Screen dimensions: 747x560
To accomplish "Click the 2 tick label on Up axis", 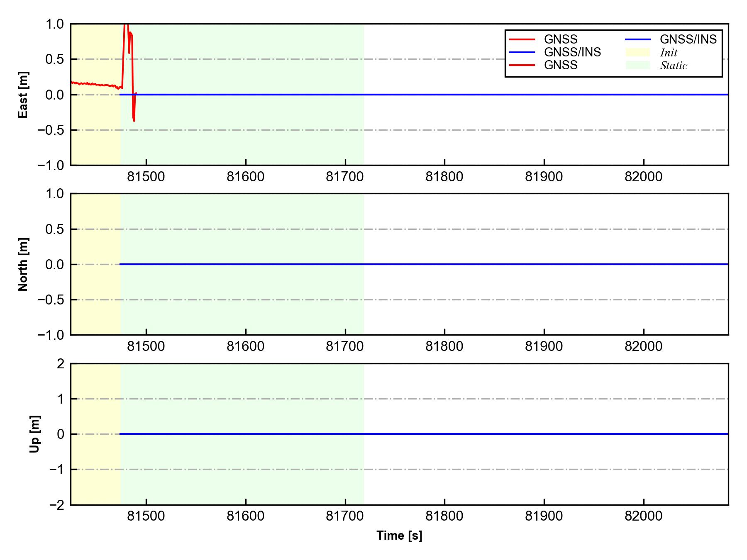I will click(x=61, y=364).
